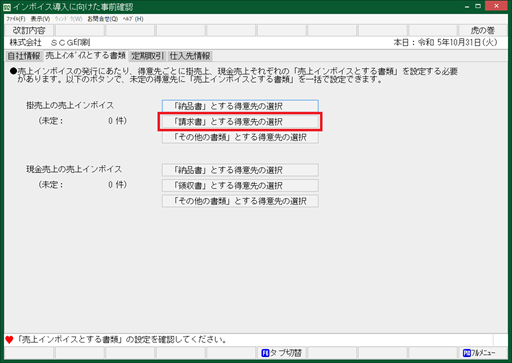Click the 改訂内容 toolbar button
The height and width of the screenshot is (363, 512).
pyautogui.click(x=29, y=30)
